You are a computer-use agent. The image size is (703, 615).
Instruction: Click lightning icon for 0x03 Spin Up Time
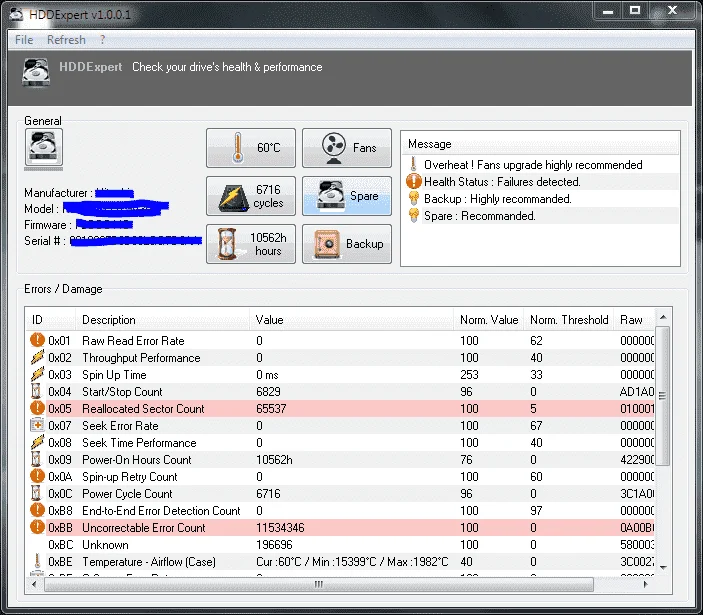pos(37,374)
